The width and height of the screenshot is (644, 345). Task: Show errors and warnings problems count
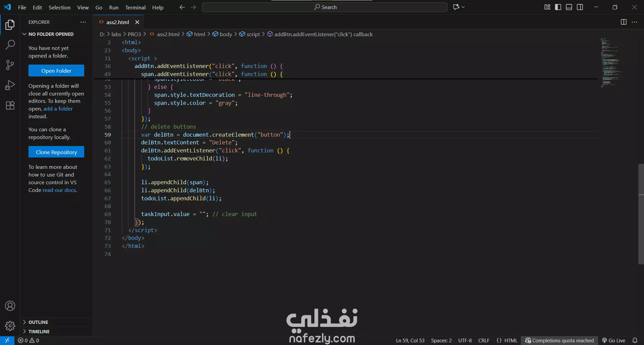click(x=29, y=340)
